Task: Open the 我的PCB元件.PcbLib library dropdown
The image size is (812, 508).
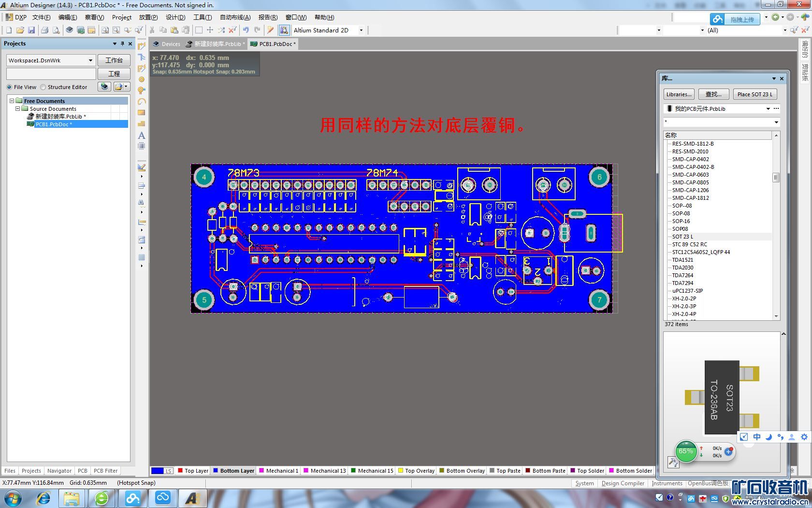Action: pyautogui.click(x=768, y=109)
